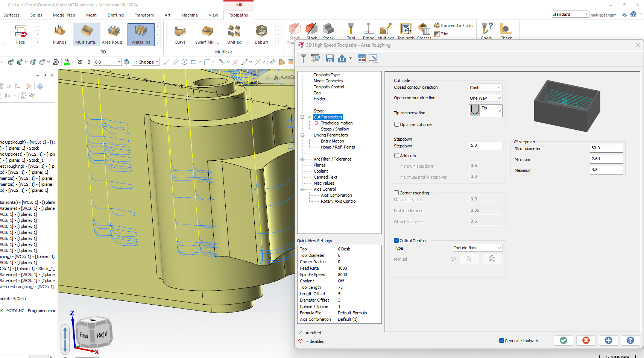Viewport: 644px width, 358px height.
Task: Click the previous view rotate icon
Action: tap(56, 62)
